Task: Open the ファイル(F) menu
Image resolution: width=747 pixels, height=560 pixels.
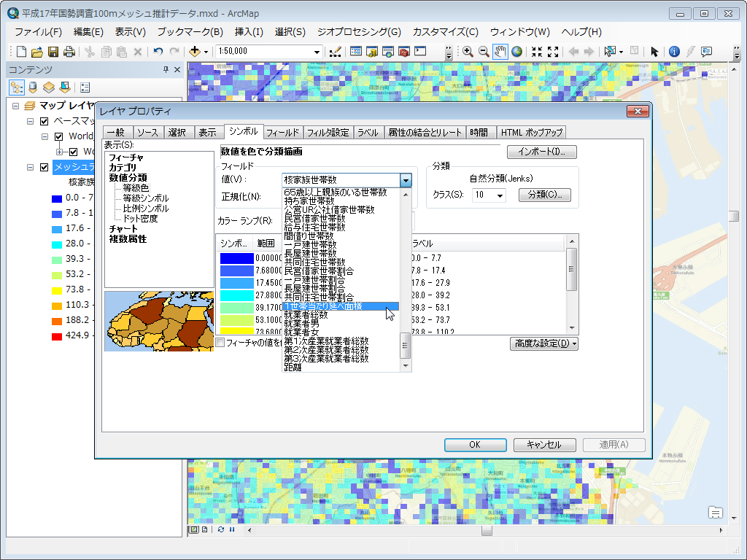Action: click(38, 32)
